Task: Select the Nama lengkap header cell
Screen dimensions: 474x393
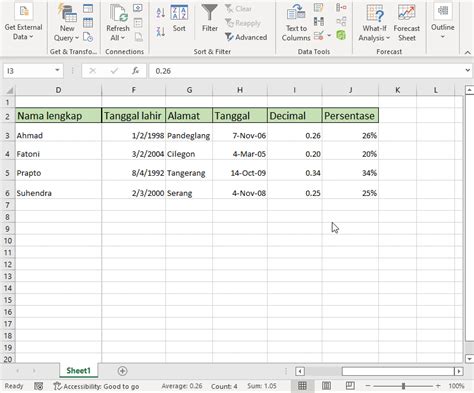Action: 58,116
